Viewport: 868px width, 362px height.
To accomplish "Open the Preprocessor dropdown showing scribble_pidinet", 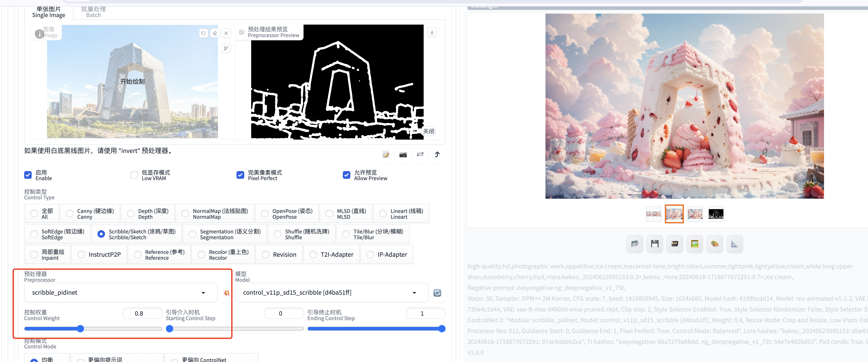I will [x=121, y=293].
